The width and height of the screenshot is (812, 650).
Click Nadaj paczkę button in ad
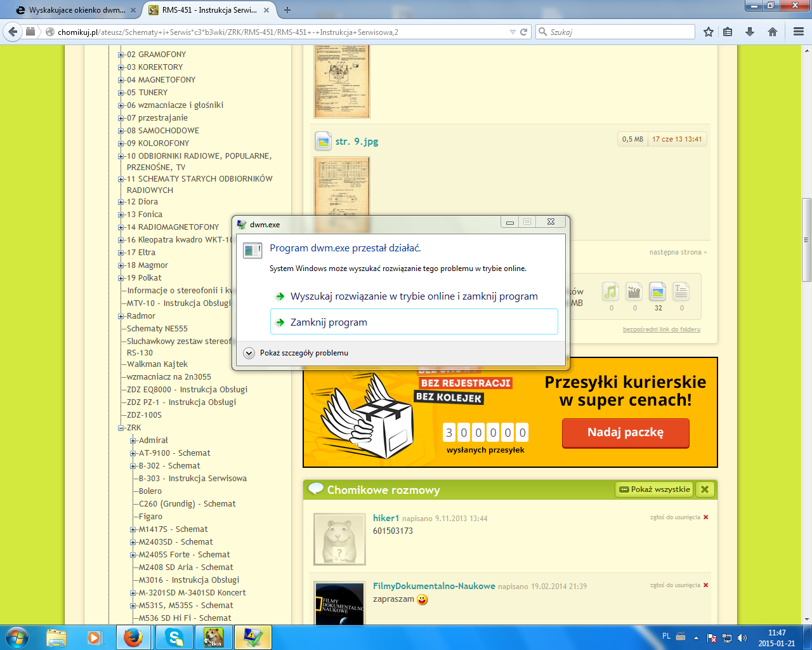click(x=625, y=432)
